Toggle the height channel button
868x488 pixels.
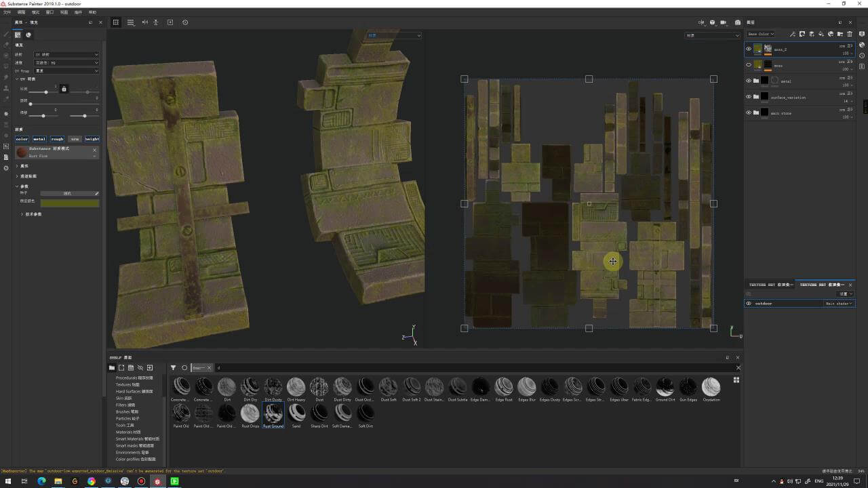click(92, 139)
